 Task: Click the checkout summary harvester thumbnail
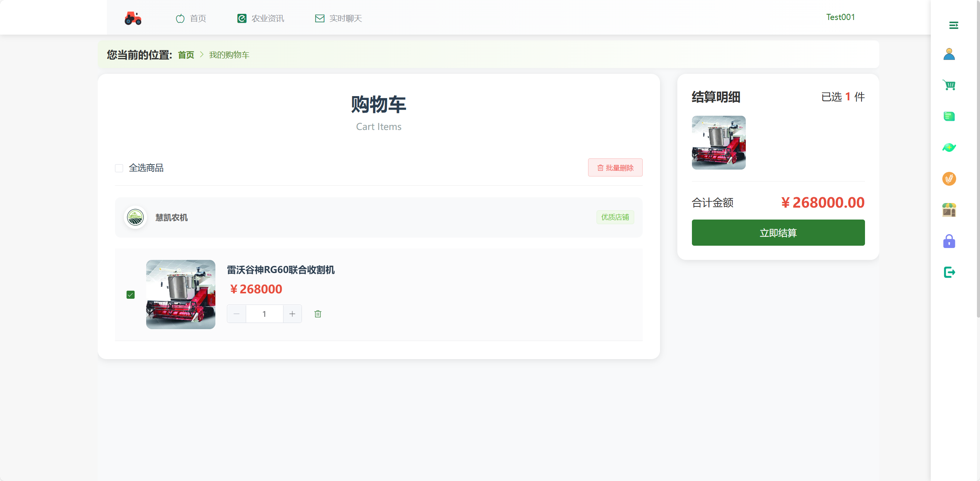click(x=719, y=143)
